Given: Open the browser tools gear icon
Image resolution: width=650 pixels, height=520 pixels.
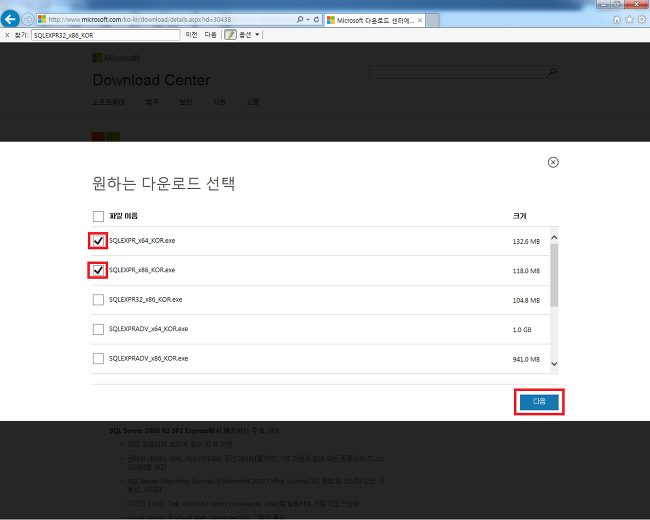Looking at the screenshot, I should (x=642, y=19).
